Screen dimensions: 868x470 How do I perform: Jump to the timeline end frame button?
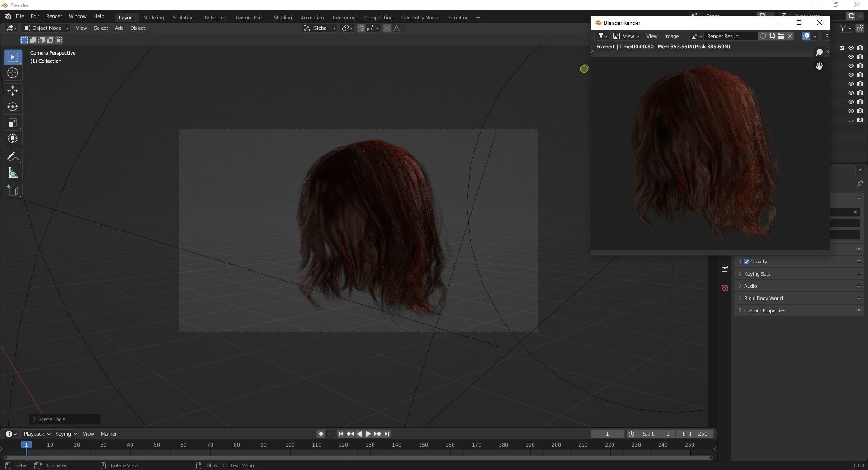coord(387,434)
